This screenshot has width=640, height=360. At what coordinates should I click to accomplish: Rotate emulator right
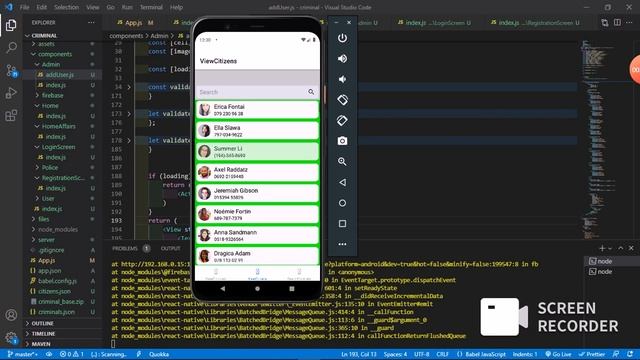342,120
